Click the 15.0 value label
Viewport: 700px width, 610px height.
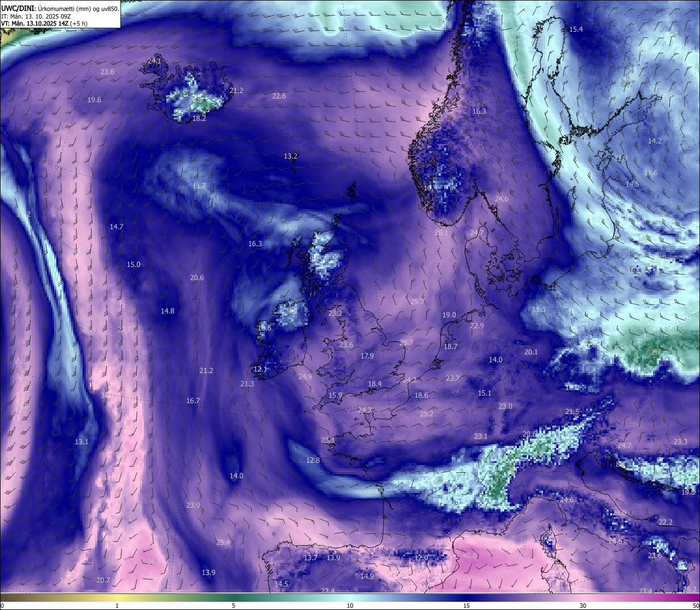point(133,264)
